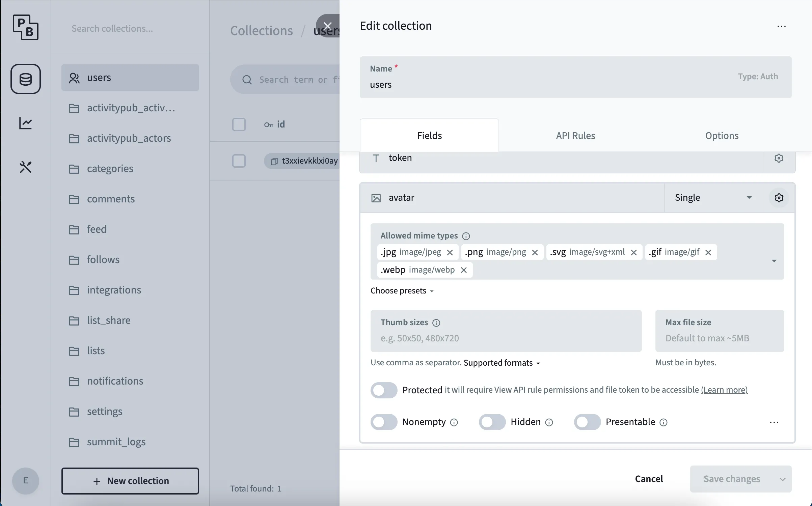Click the avatar field settings gear icon

click(x=779, y=198)
